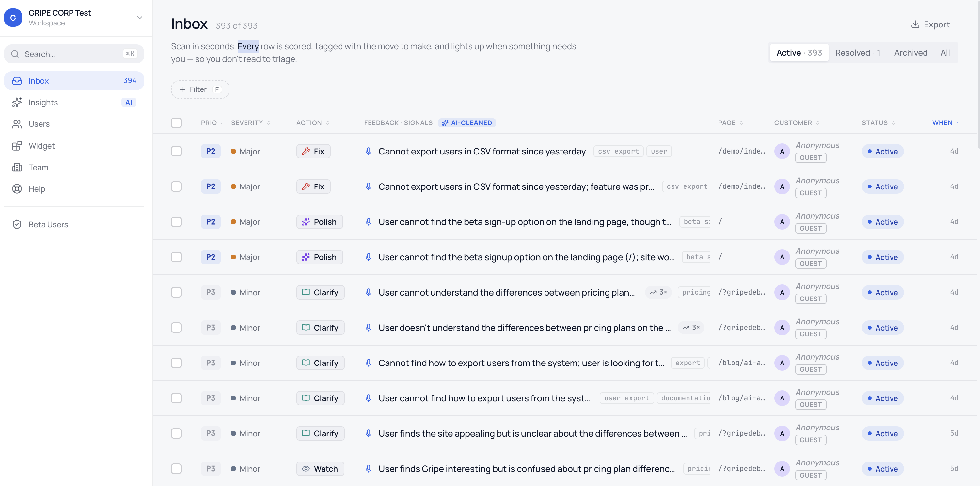Click the Export download icon

(x=915, y=24)
